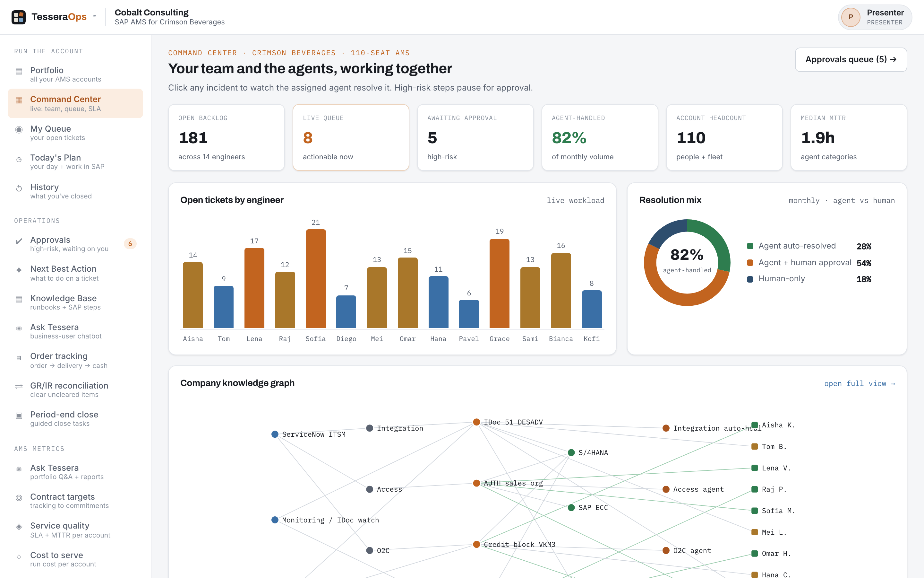Click the Contract targets icon
Viewport: 924px width, 578px height.
click(19, 498)
